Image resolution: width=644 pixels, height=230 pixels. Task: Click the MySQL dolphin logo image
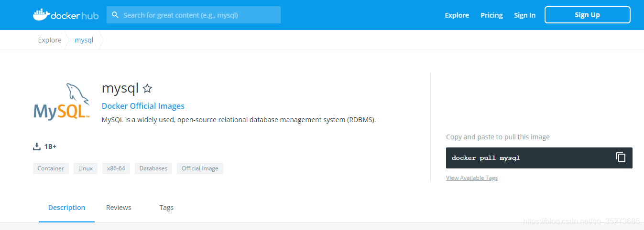click(x=62, y=101)
